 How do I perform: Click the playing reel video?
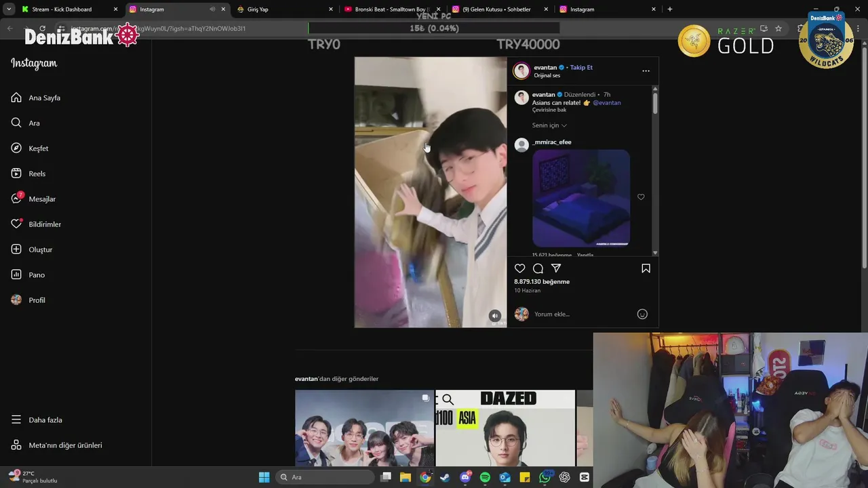pos(431,192)
